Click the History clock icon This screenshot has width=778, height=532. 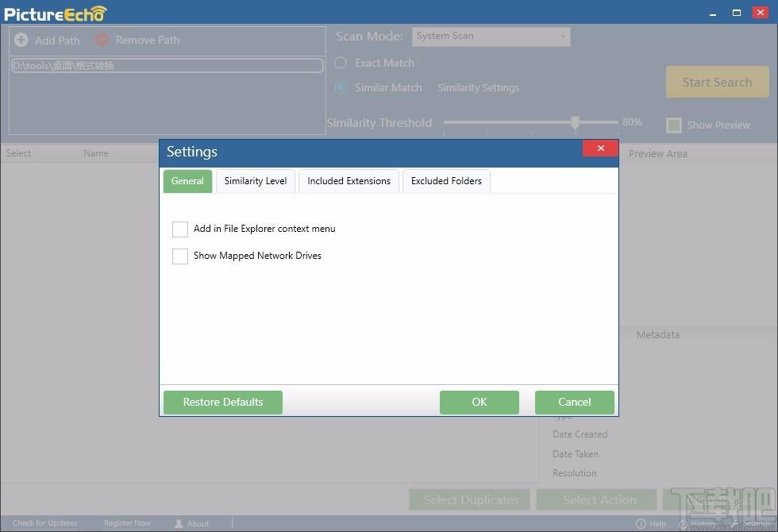coord(683,523)
